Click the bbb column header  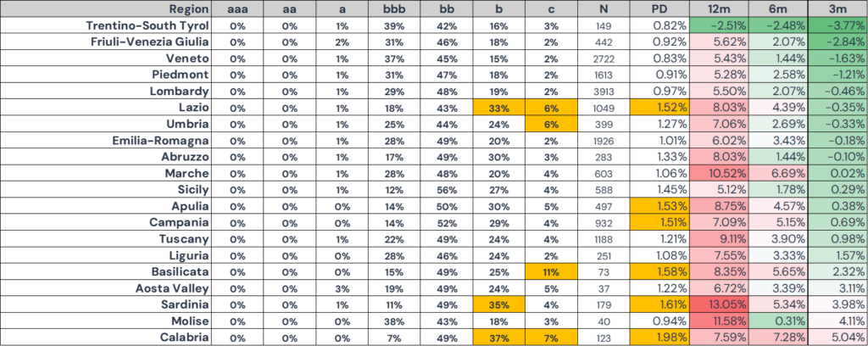(393, 8)
